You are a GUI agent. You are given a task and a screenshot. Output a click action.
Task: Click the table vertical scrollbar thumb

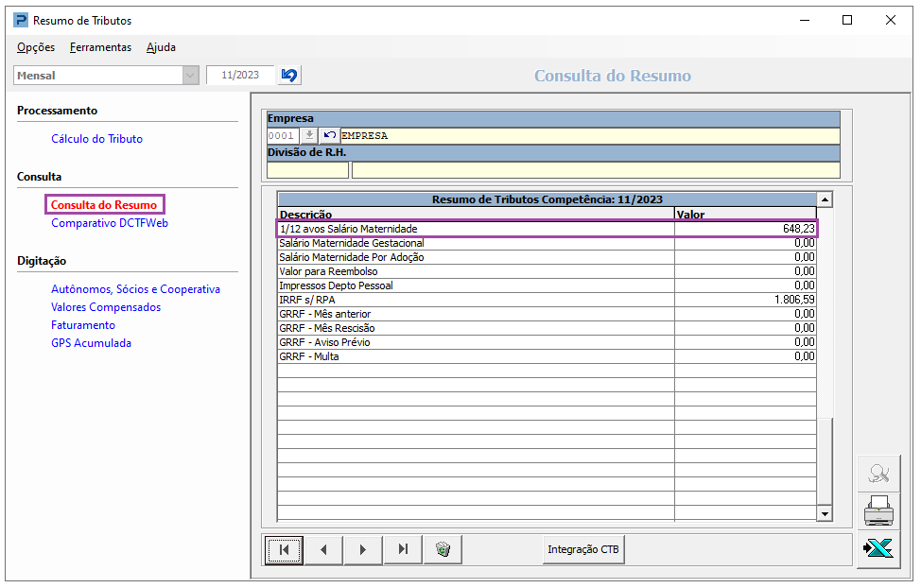pos(825,461)
